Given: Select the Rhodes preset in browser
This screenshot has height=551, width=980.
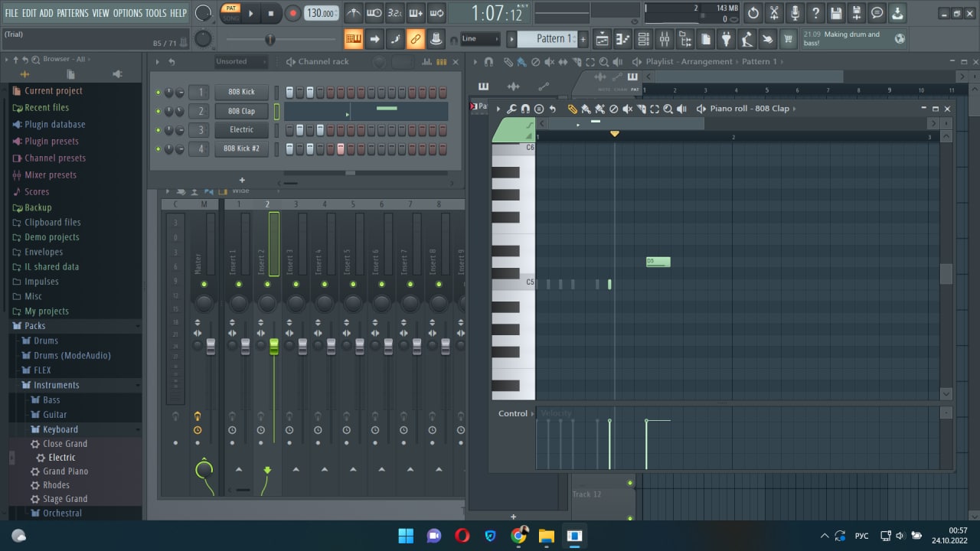Looking at the screenshot, I should point(56,485).
